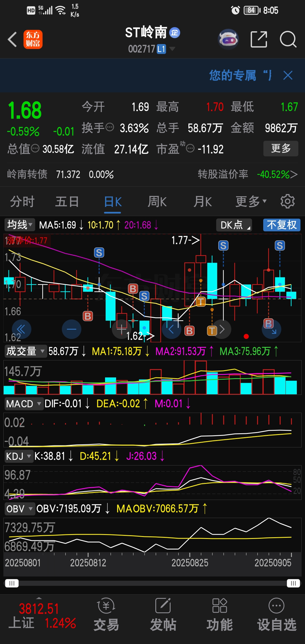The width and height of the screenshot is (305, 644).
Task: Tap the orange T marker on candlestick
Action: (x=201, y=302)
